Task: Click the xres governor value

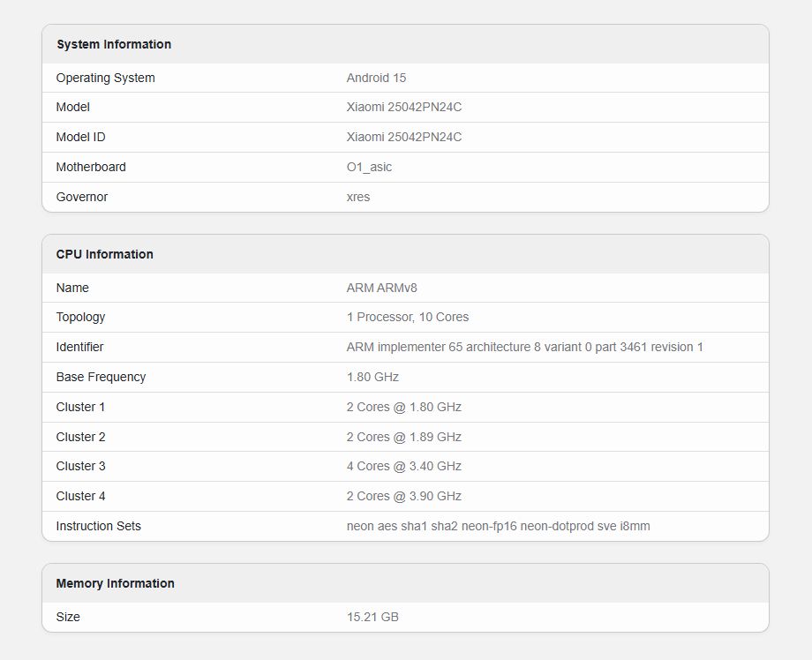Action: (358, 198)
